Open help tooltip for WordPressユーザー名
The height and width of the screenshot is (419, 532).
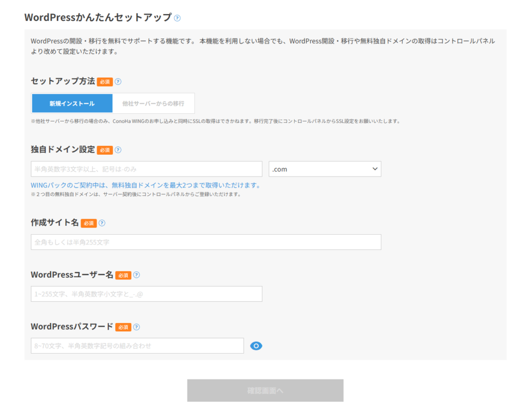coord(136,275)
